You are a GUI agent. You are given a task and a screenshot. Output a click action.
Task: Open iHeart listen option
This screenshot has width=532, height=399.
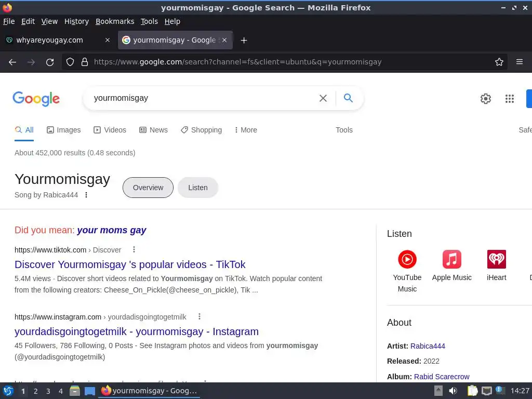tap(496, 265)
